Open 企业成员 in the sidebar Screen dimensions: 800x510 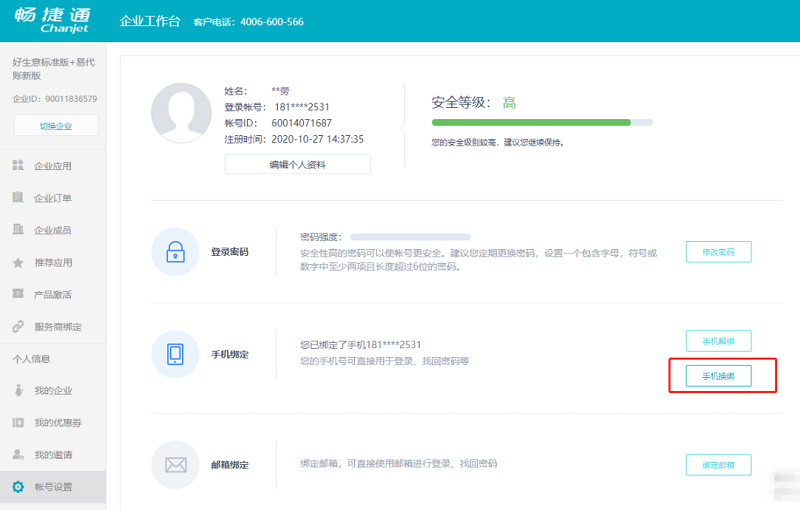coord(53,230)
